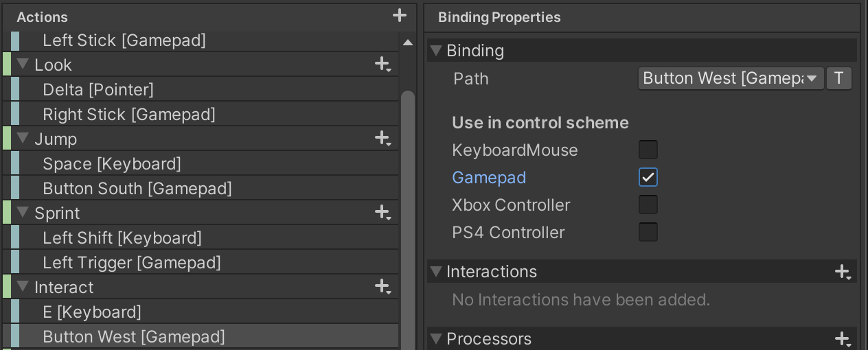
Task: Select the Left Trigger [Gamepad] binding
Action: pos(131,263)
